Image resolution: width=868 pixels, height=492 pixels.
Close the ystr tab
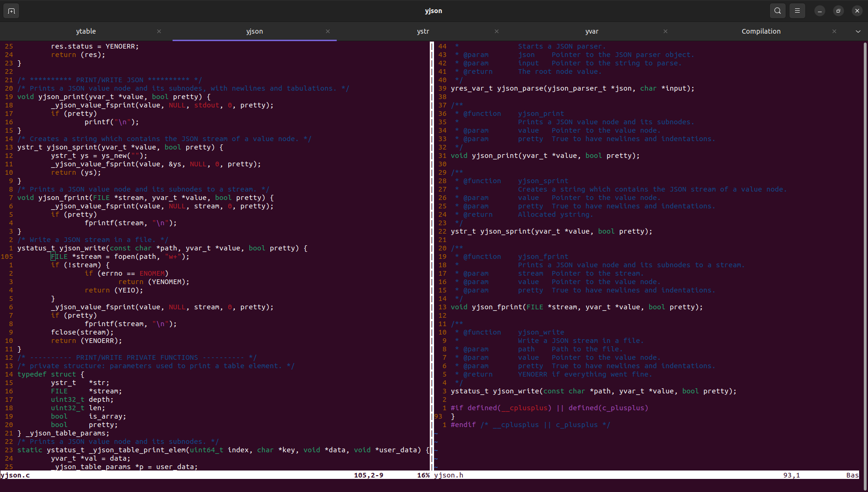point(497,31)
